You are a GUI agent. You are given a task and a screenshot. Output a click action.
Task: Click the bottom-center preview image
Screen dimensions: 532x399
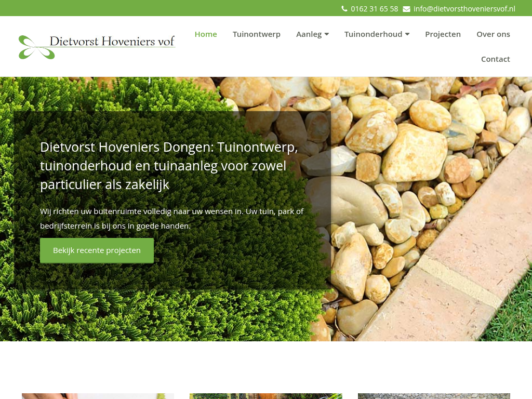pyautogui.click(x=265, y=396)
